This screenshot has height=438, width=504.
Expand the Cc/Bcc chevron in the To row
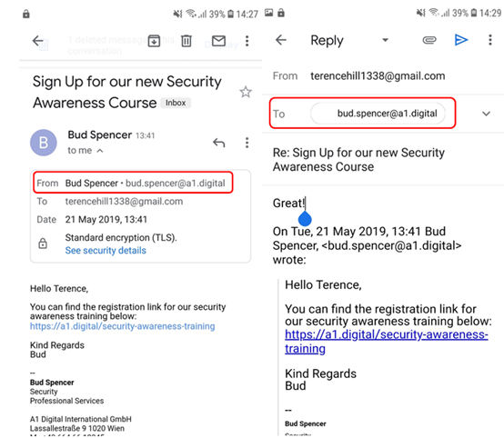[486, 114]
